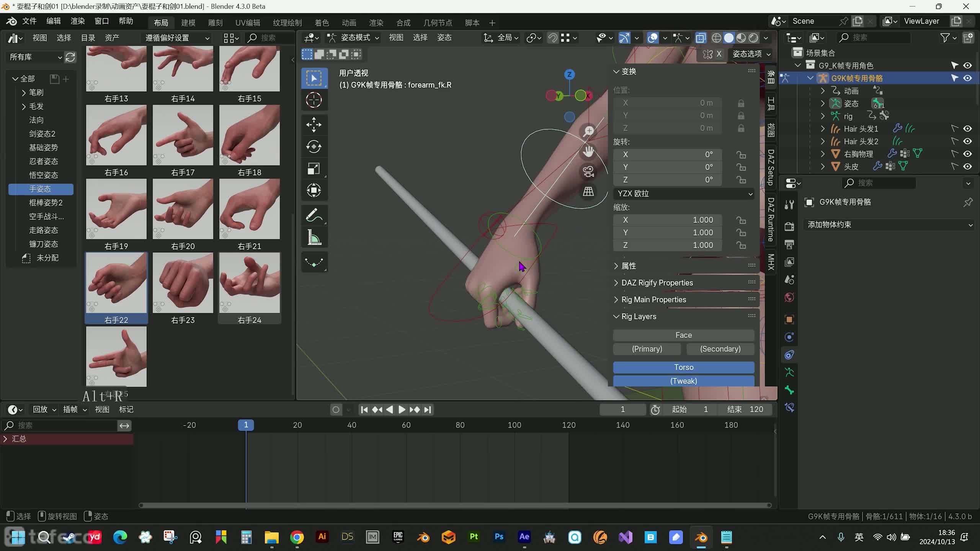Select the Transform tool
The height and width of the screenshot is (551, 980).
coord(314,190)
